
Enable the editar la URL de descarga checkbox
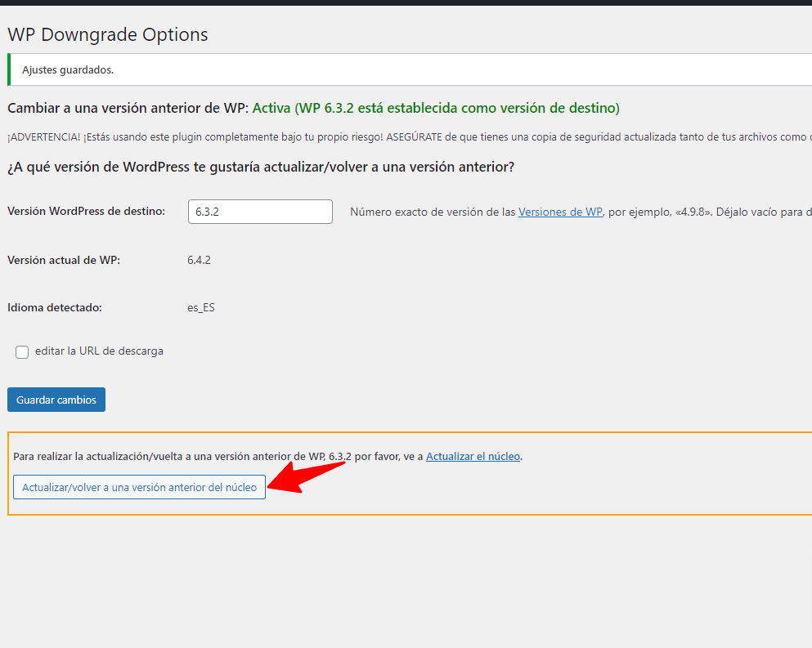(22, 352)
